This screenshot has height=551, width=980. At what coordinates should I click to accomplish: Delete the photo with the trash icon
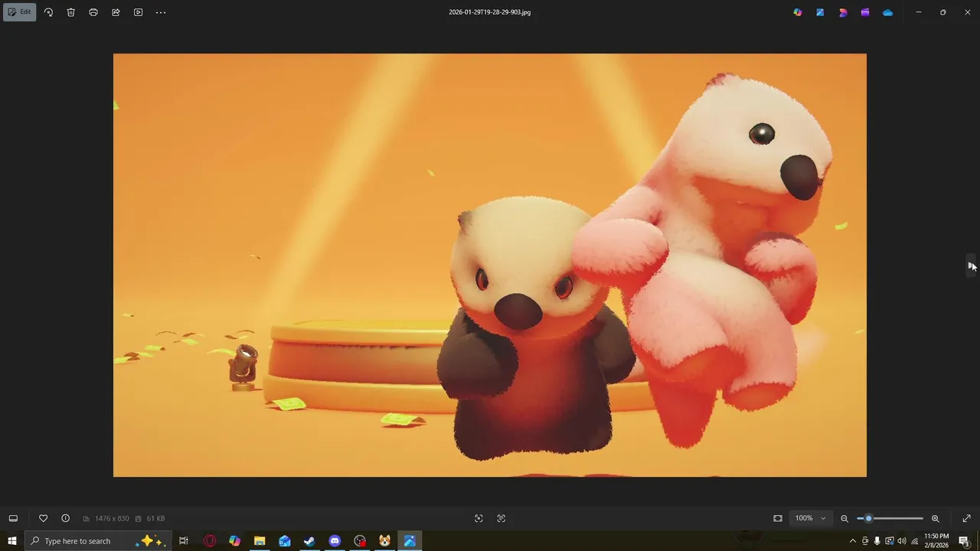(70, 12)
